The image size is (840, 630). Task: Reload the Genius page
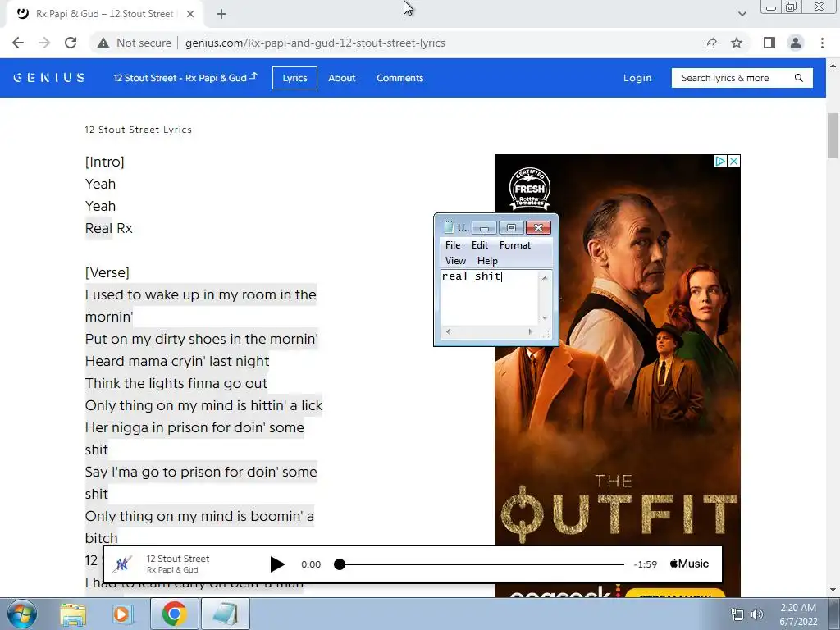click(71, 43)
